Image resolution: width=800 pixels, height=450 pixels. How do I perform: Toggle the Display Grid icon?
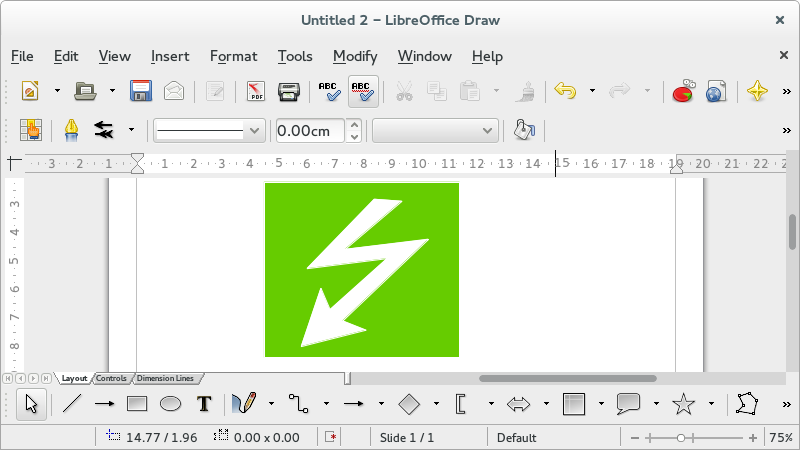tap(31, 130)
